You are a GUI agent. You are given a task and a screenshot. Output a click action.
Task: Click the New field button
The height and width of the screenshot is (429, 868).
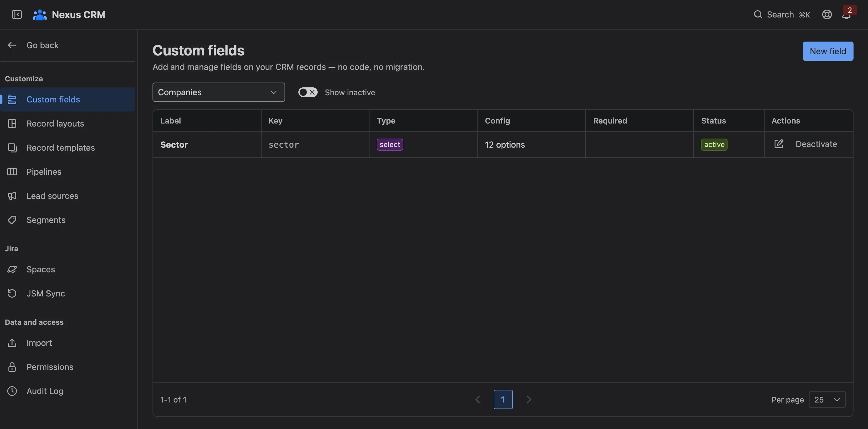[828, 51]
